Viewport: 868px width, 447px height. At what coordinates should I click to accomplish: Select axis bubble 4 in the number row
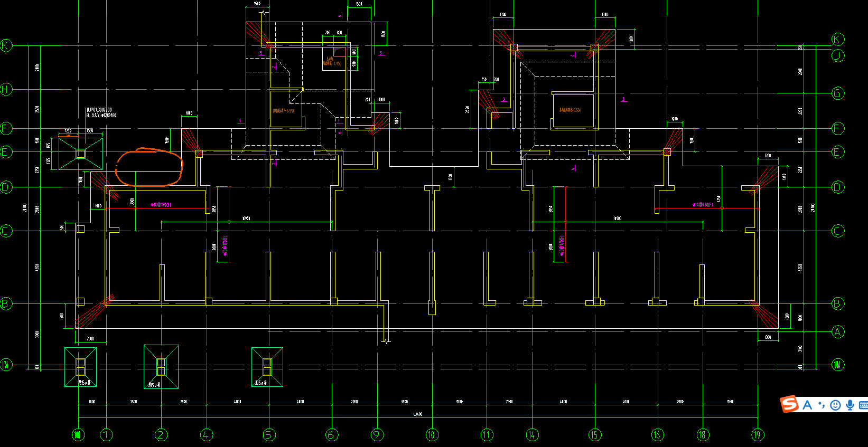click(x=207, y=435)
